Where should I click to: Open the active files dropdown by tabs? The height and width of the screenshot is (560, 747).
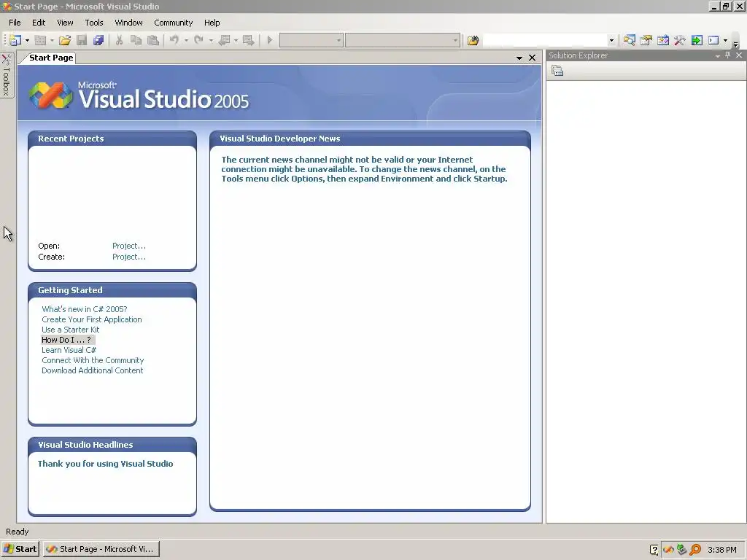(519, 58)
